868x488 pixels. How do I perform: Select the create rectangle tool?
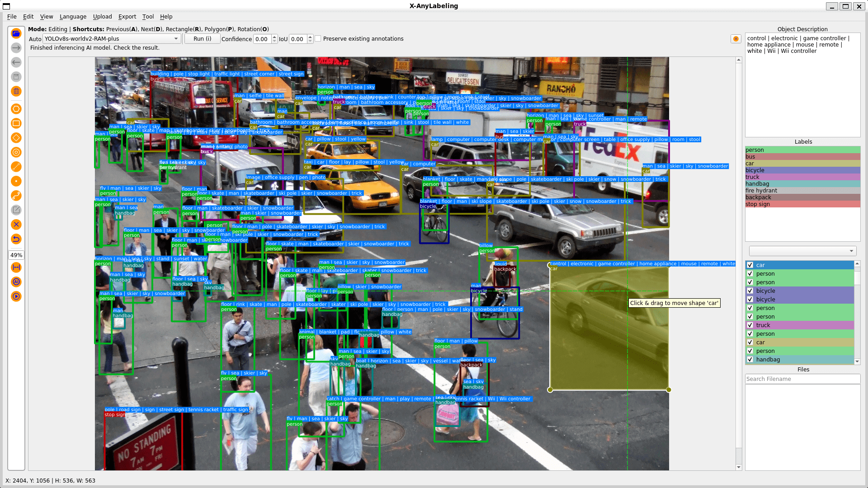[16, 123]
